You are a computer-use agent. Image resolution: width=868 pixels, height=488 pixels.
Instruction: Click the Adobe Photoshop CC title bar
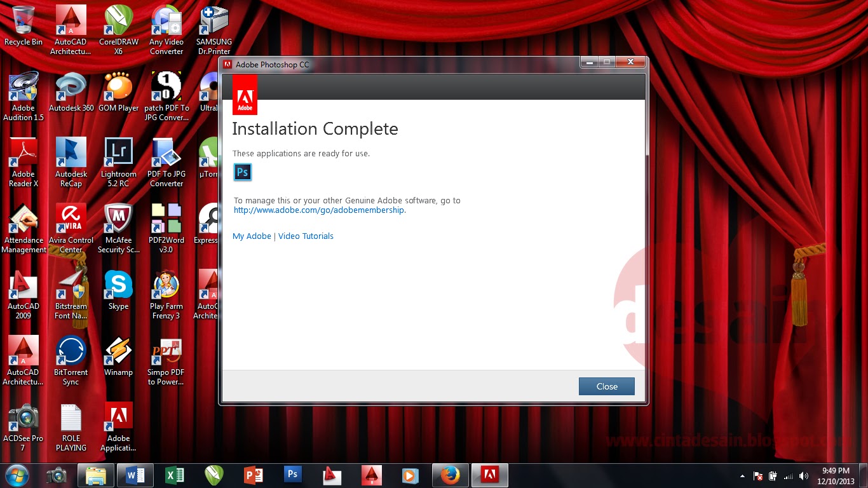click(x=400, y=64)
